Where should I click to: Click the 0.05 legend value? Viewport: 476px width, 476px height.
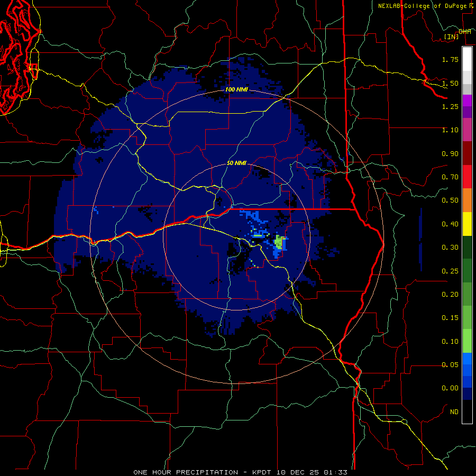(x=450, y=365)
